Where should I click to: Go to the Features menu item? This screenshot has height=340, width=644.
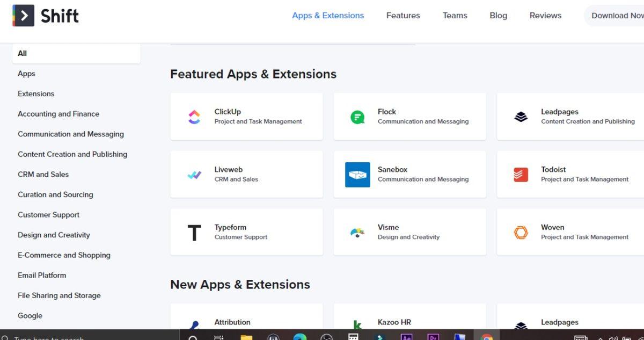point(403,16)
